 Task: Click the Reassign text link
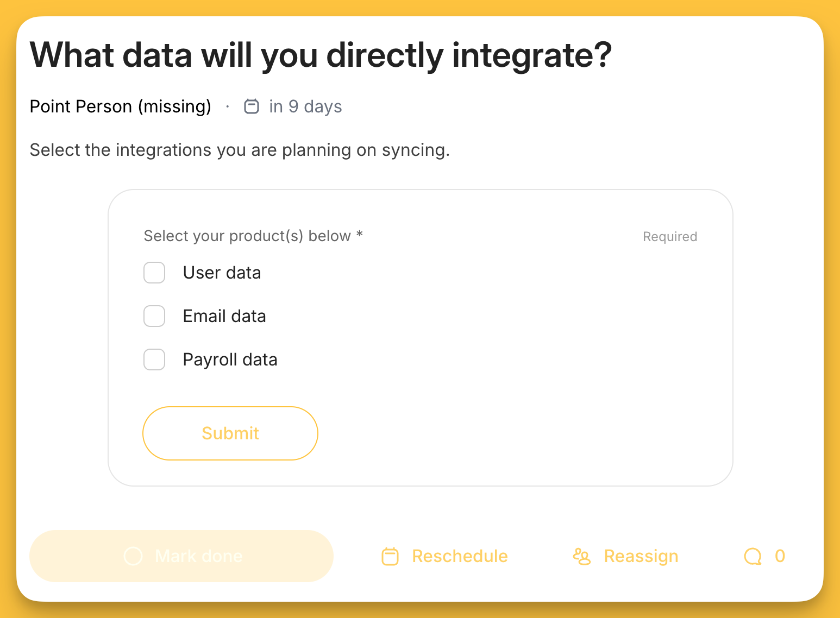click(641, 556)
